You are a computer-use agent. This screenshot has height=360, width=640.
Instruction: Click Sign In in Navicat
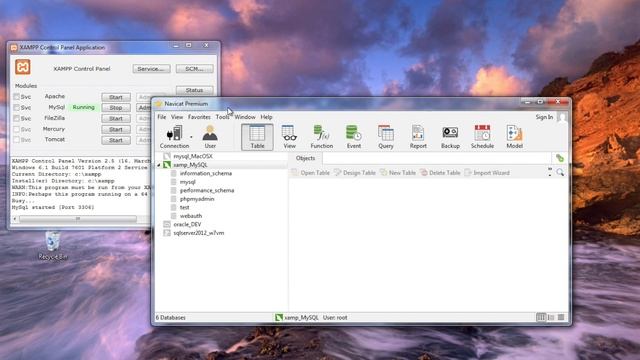[x=544, y=117]
